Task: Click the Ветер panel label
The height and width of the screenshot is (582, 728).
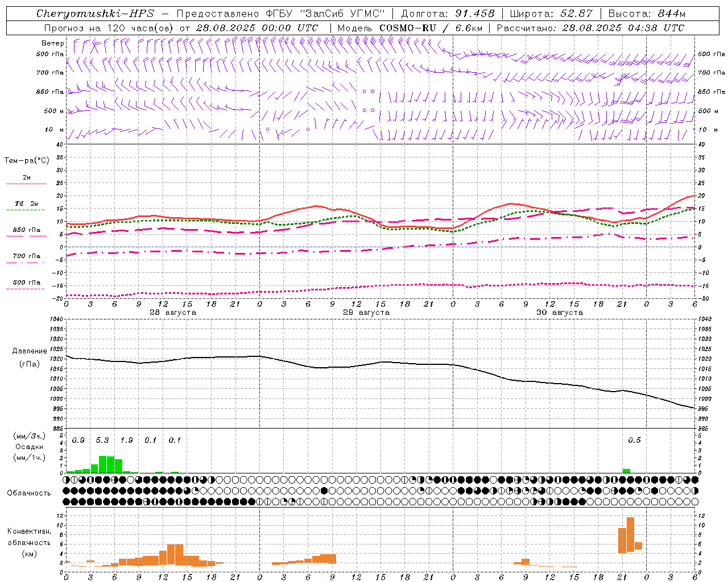Action: [x=53, y=43]
